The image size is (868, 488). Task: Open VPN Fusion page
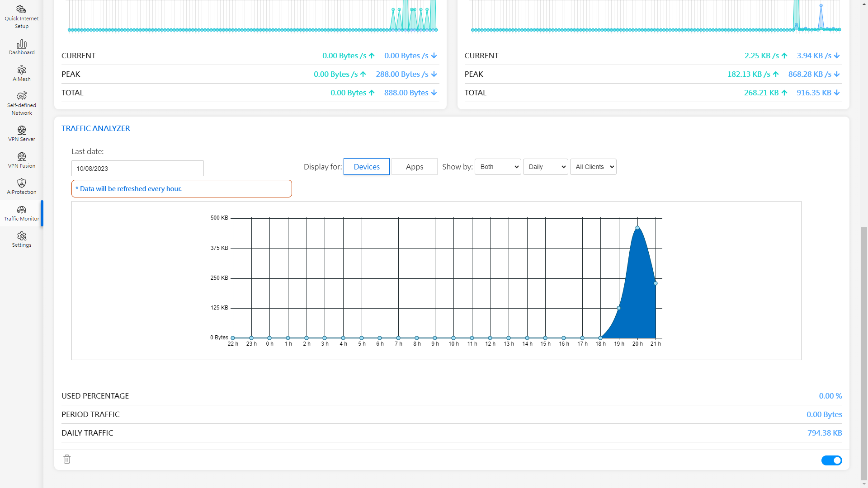tap(22, 160)
